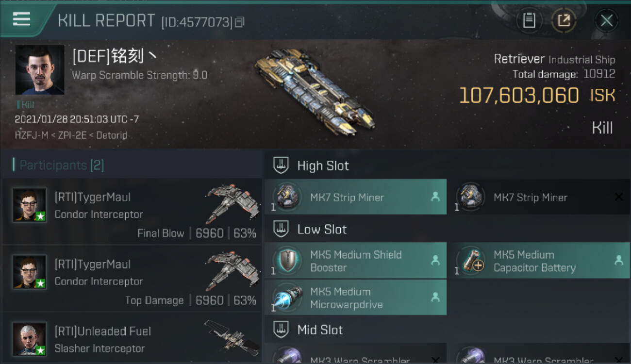Image resolution: width=631 pixels, height=364 pixels.
Task: Open the clipboard report icon
Action: coord(529,20)
